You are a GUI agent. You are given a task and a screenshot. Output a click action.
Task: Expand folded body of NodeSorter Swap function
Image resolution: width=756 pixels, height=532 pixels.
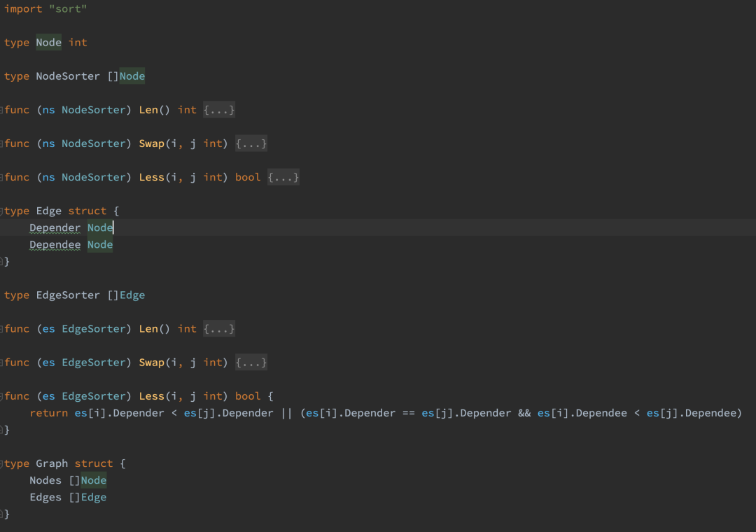[x=251, y=143]
